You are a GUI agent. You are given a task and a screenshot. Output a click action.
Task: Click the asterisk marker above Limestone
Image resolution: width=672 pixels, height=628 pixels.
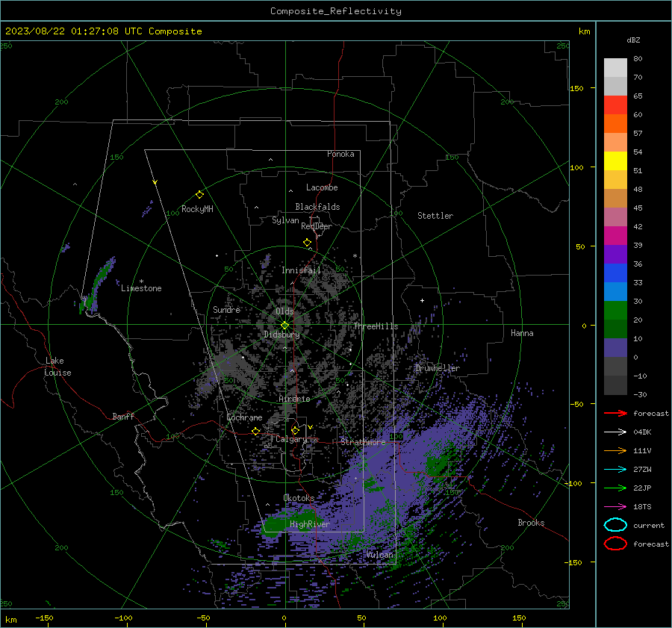pos(141,282)
